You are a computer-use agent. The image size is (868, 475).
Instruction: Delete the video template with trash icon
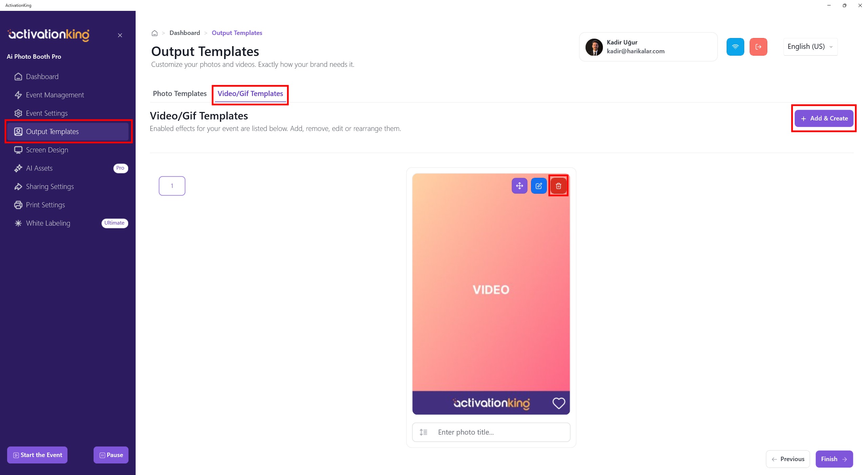(x=558, y=186)
